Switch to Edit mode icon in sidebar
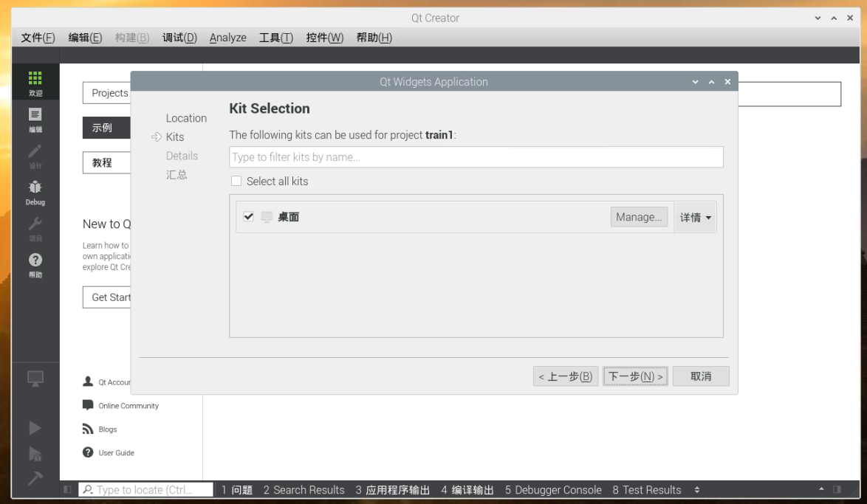 tap(35, 120)
